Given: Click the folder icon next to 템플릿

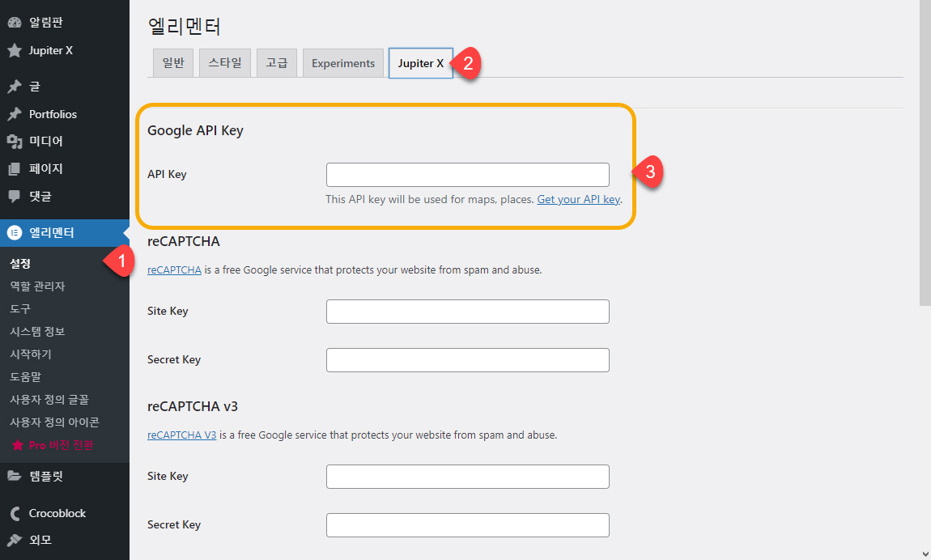Looking at the screenshot, I should pyautogui.click(x=15, y=476).
